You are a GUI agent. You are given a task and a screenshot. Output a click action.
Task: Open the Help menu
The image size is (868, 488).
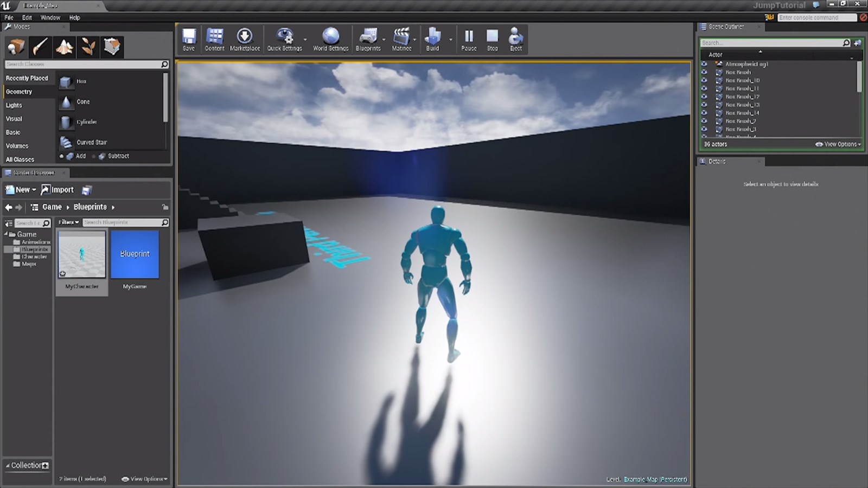75,17
